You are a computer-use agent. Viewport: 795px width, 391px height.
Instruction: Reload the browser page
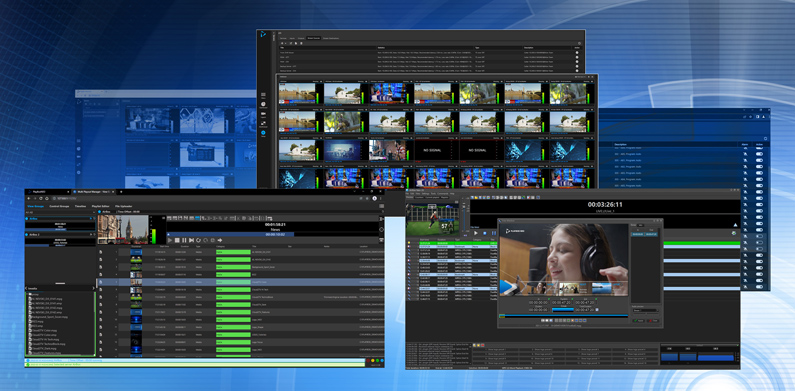[x=41, y=198]
